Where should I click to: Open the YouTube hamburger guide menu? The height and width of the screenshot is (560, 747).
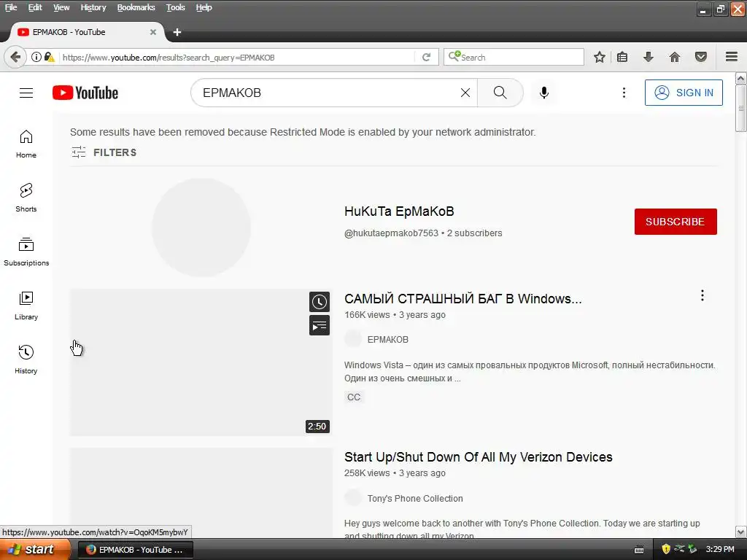click(x=26, y=93)
